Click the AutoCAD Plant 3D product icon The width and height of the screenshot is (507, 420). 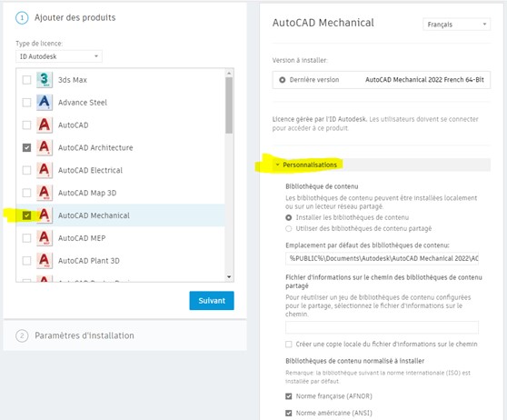[x=45, y=261]
